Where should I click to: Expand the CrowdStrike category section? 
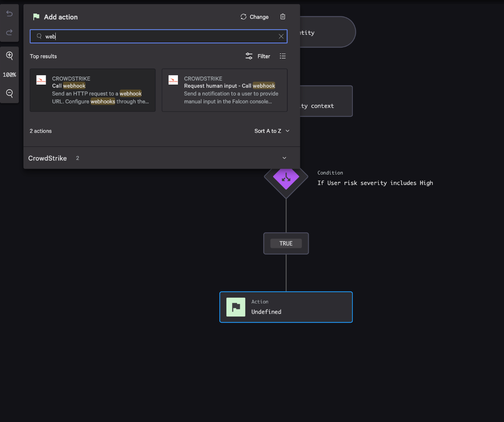coord(284,158)
